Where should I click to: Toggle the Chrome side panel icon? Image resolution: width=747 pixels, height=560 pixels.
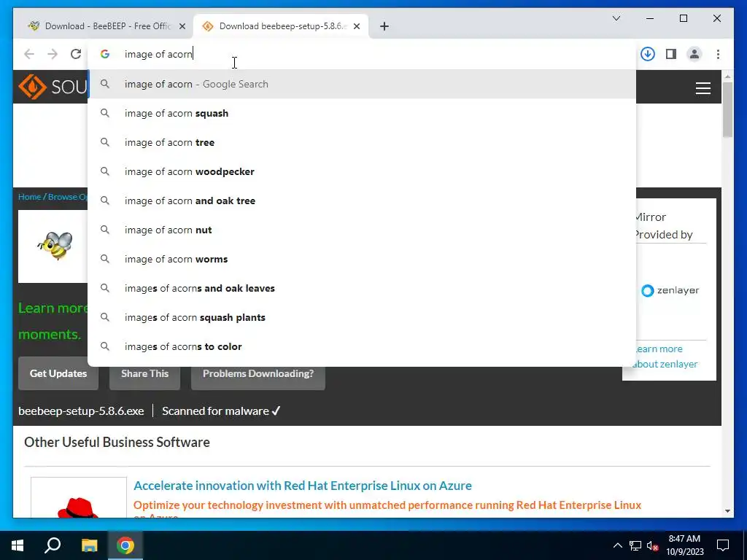671,54
